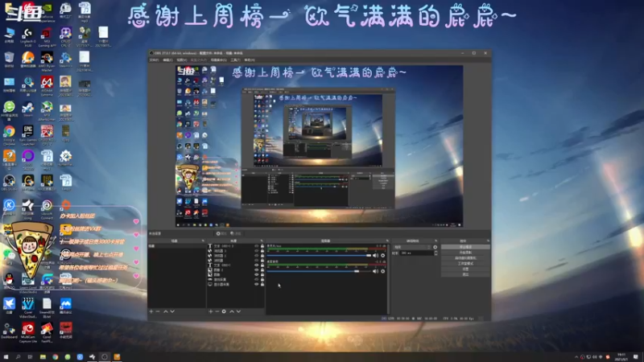
Task: Open Epic Games Launcher desktop icon
Action: click(x=28, y=135)
